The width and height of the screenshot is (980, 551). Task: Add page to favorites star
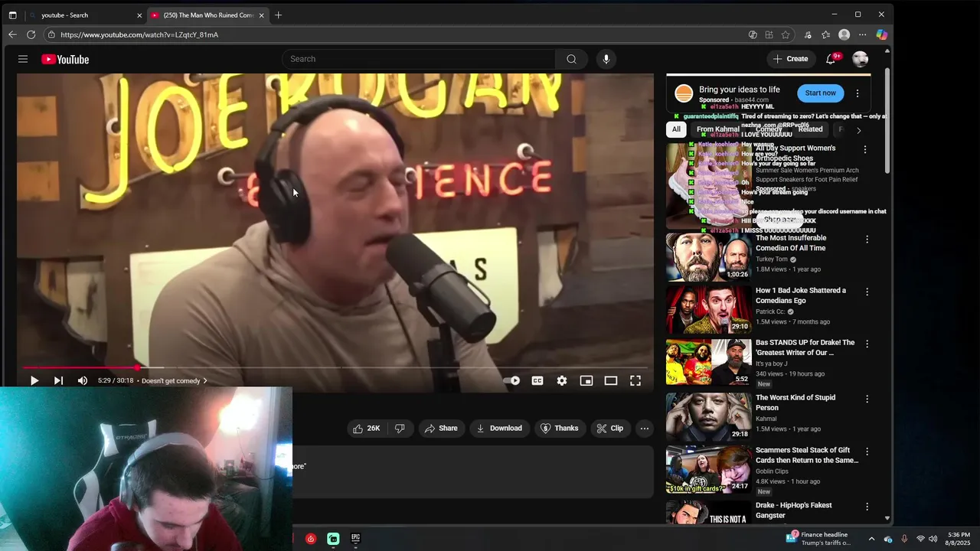(x=786, y=34)
